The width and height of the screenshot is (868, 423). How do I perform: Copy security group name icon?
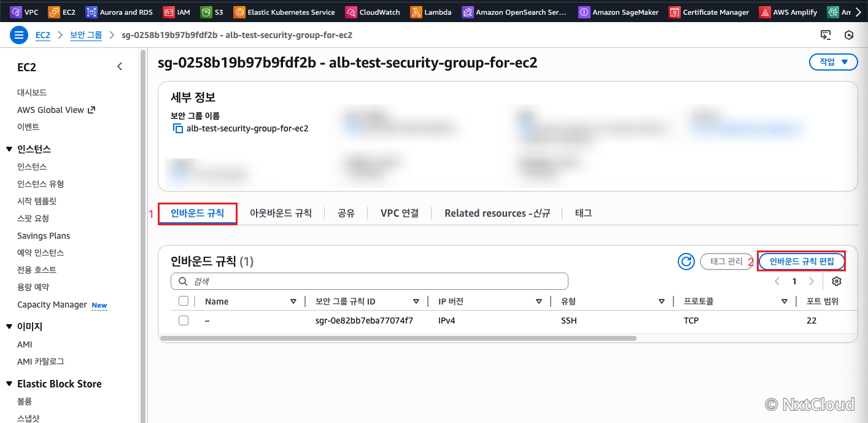coord(178,128)
